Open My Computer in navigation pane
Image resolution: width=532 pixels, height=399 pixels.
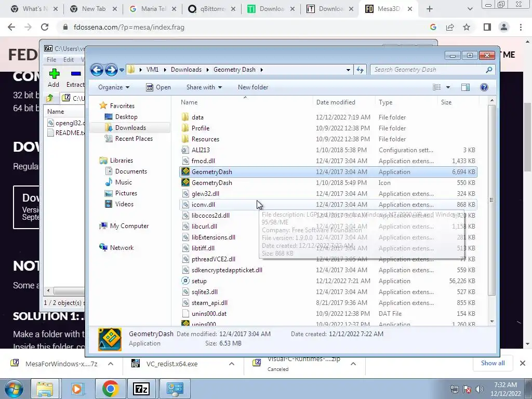129,226
